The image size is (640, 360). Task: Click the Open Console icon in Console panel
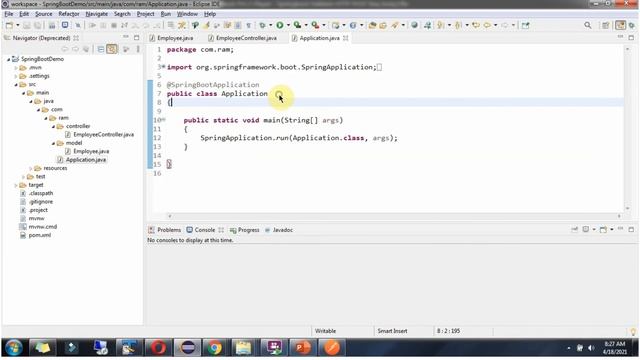[x=603, y=229]
